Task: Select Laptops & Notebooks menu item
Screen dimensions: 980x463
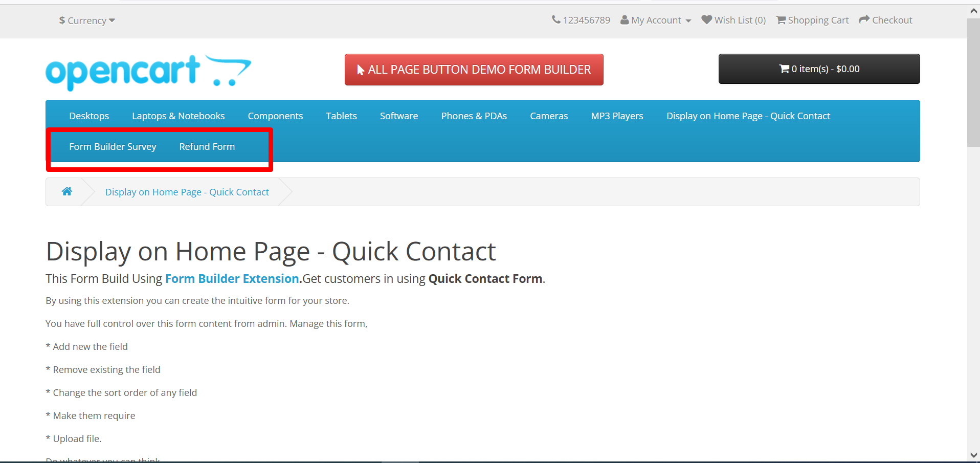Action: point(178,116)
